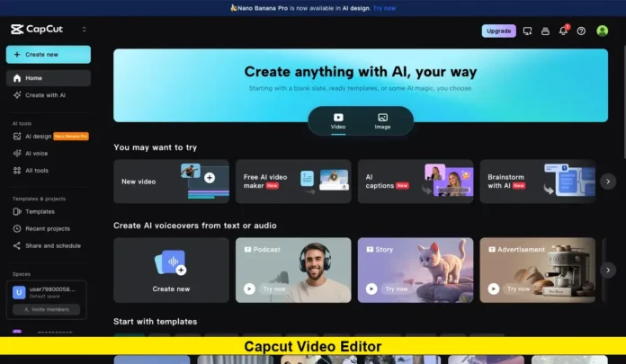Click Create new voiceover card
The width and height of the screenshot is (626, 364).
[x=171, y=271]
